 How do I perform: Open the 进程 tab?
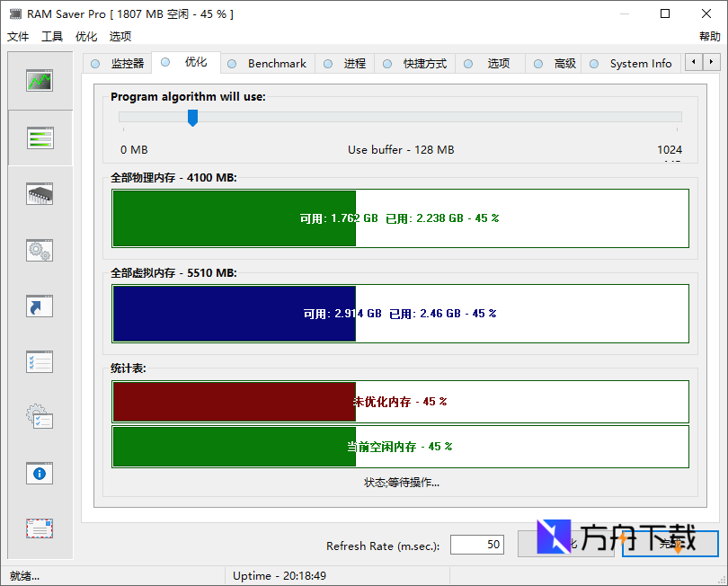[352, 63]
